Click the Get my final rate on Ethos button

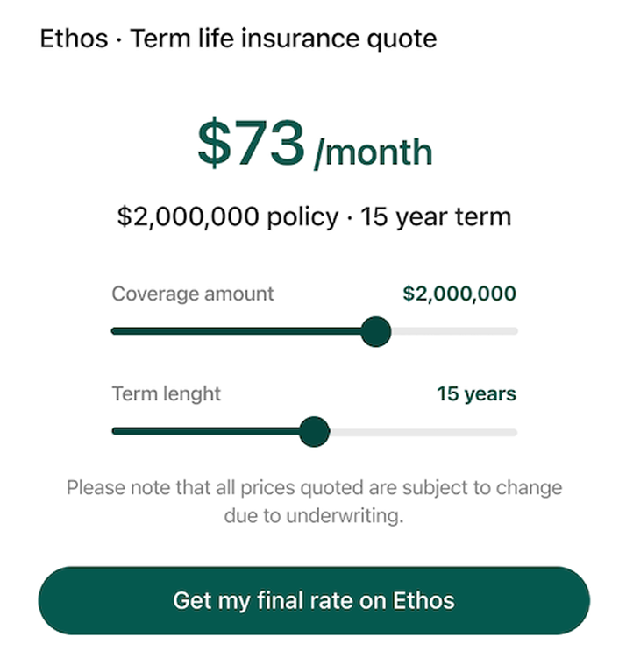[313, 600]
